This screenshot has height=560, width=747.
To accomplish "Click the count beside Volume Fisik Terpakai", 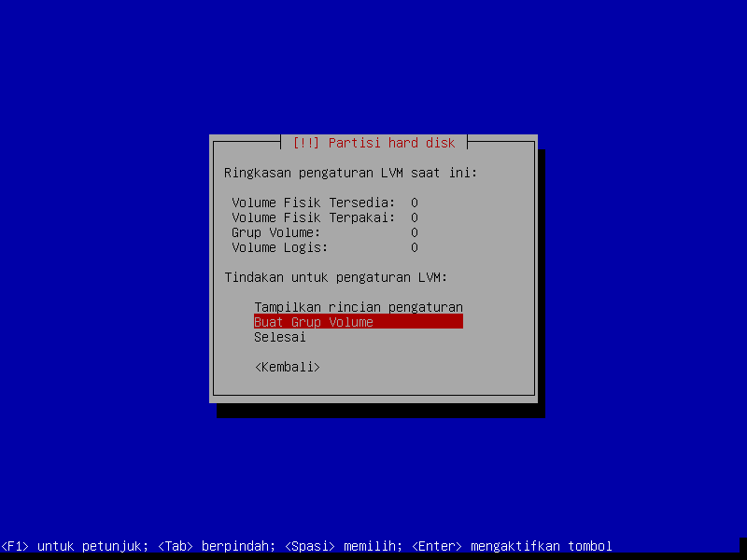I will tap(414, 217).
